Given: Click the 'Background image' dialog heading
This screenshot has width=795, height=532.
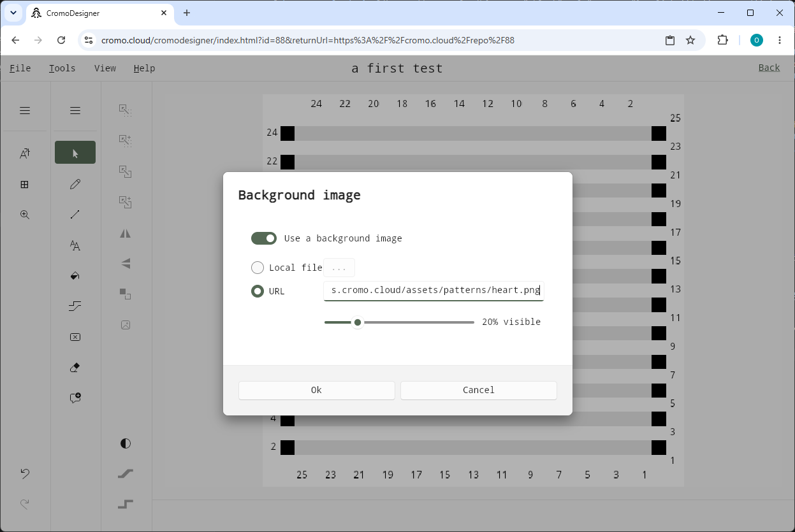Looking at the screenshot, I should tap(300, 195).
